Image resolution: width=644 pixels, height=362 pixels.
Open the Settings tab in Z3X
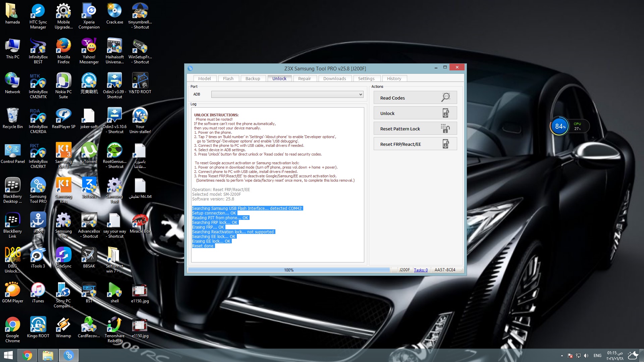coord(366,78)
